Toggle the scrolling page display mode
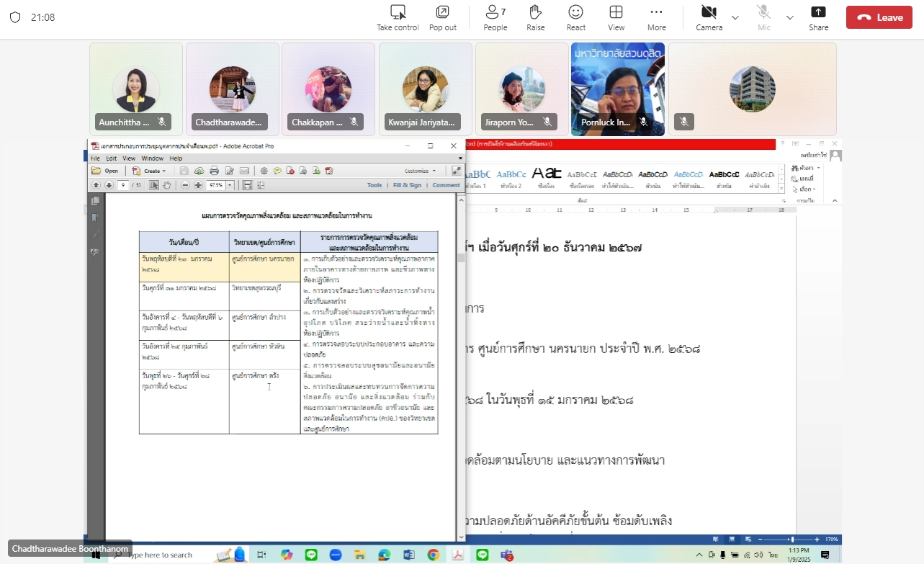The image size is (924, 564). coord(247,185)
